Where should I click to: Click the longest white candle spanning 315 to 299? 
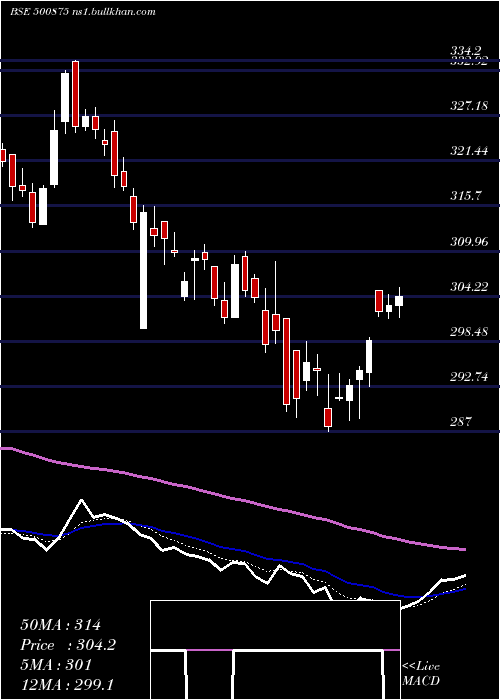tap(143, 269)
